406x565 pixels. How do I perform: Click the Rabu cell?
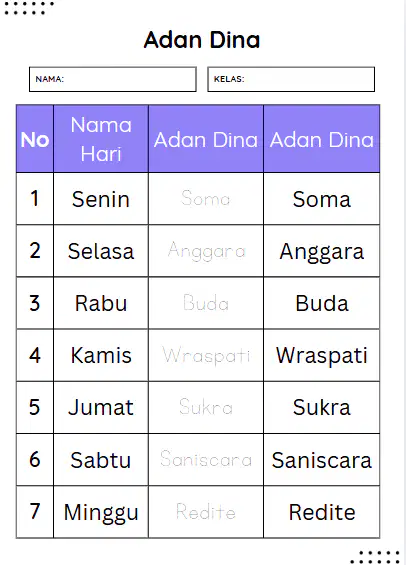coord(101,303)
